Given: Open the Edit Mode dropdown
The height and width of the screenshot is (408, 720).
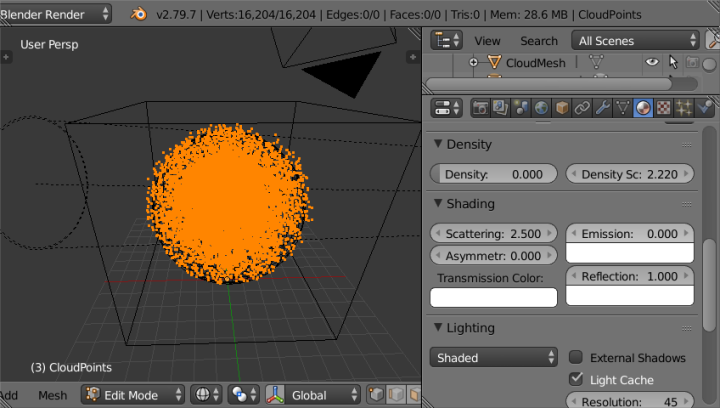Looking at the screenshot, I should tap(134, 395).
